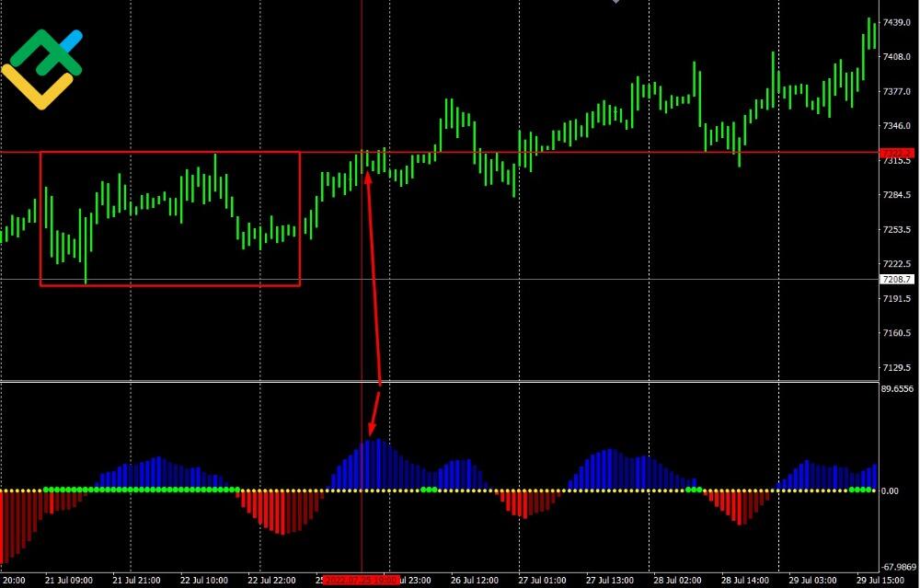Click the 89.6556 indicator scale value
The width and height of the screenshot is (920, 588).
897,388
